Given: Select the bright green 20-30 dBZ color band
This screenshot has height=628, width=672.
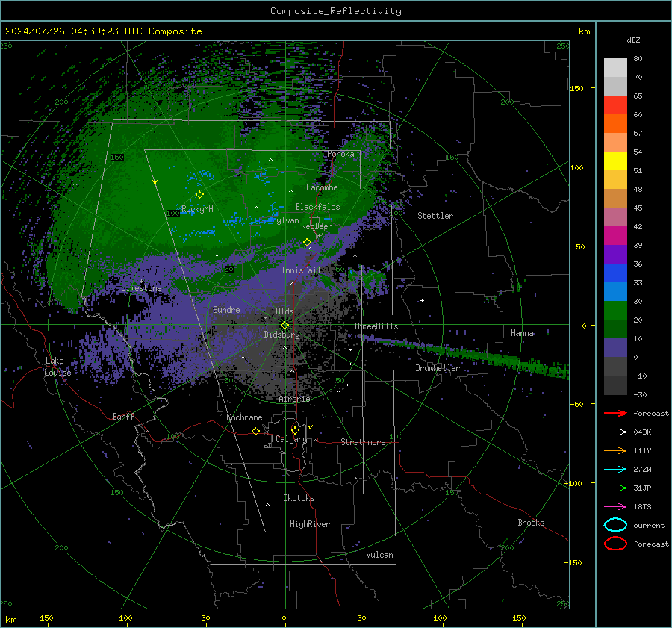Looking at the screenshot, I should pos(615,310).
